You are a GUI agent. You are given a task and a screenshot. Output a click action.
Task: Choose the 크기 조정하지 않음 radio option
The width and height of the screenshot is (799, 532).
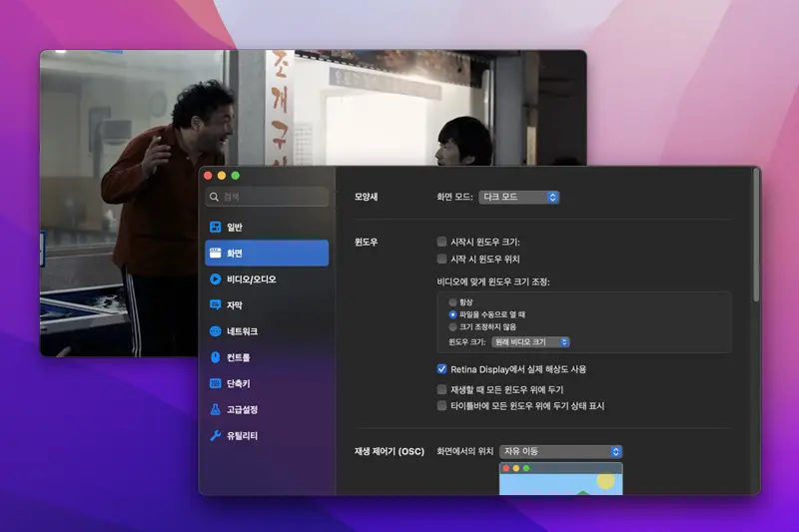(x=453, y=326)
